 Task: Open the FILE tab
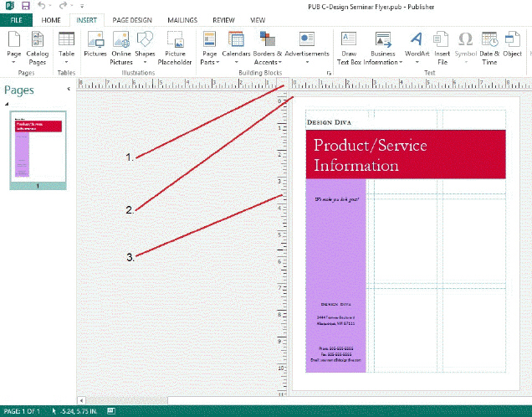[x=16, y=20]
